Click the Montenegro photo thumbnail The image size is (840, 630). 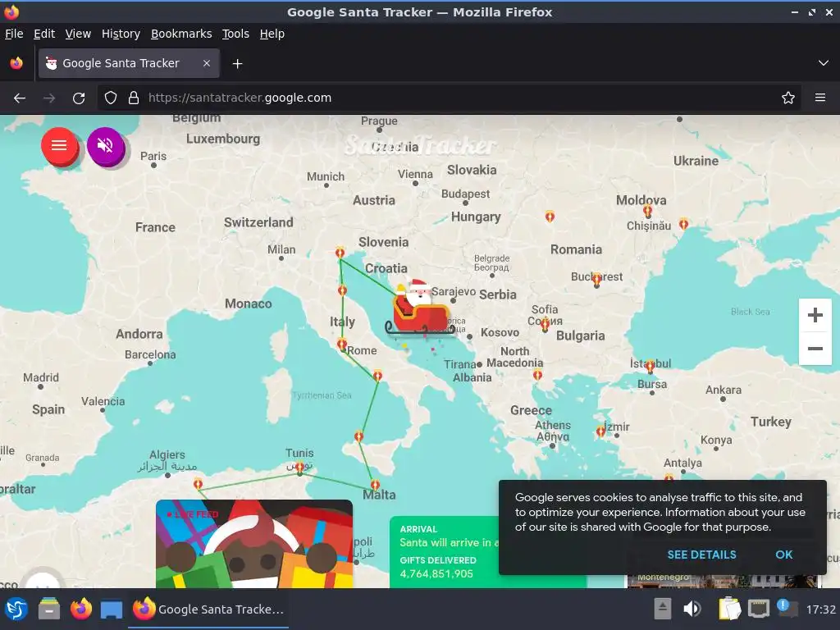(722, 582)
